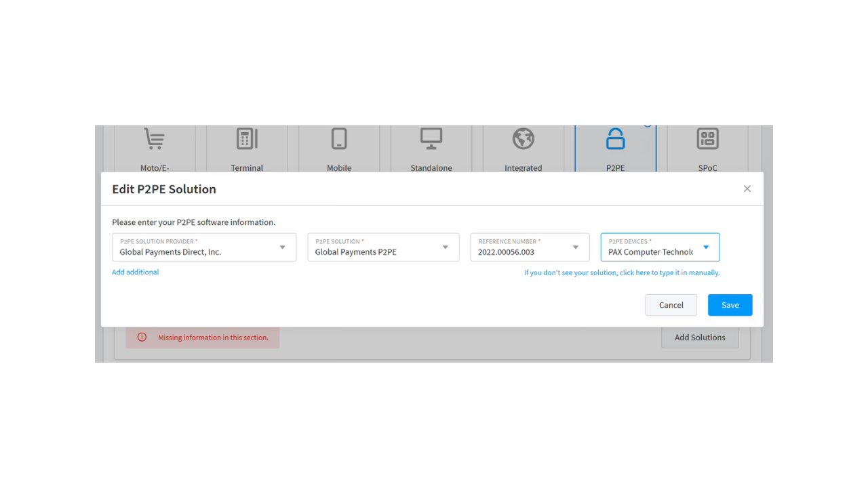Viewport: 868px width, 488px height.
Task: Cancel the P2PE solution edit
Action: (x=671, y=305)
